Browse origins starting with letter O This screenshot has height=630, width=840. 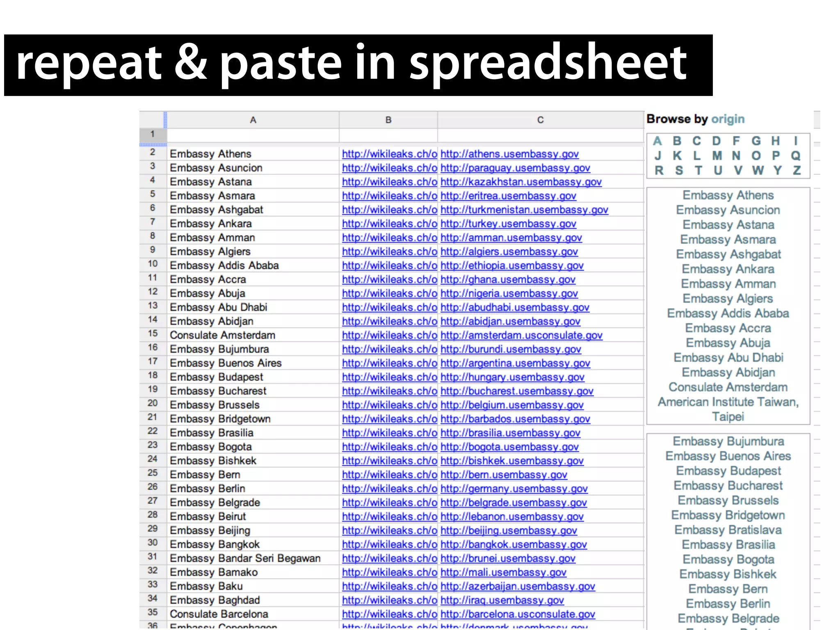tap(756, 156)
